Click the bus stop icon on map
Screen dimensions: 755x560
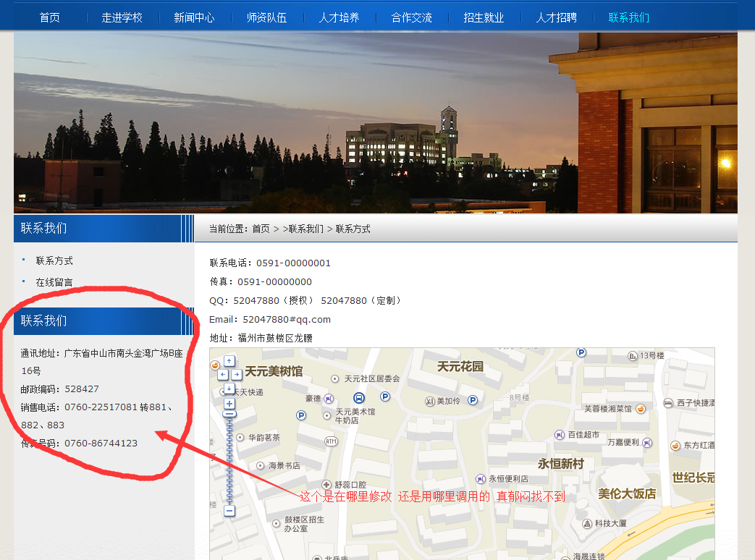[359, 397]
